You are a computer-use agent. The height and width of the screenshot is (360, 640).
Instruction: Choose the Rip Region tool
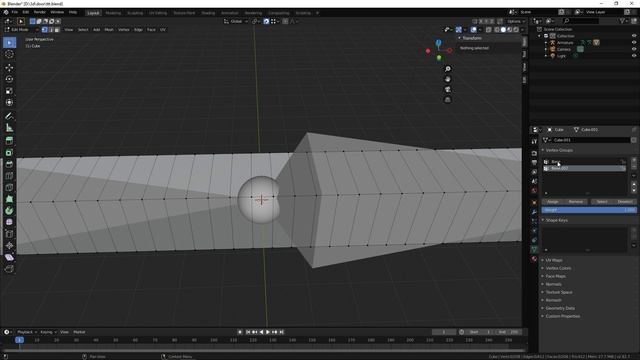coord(9,269)
